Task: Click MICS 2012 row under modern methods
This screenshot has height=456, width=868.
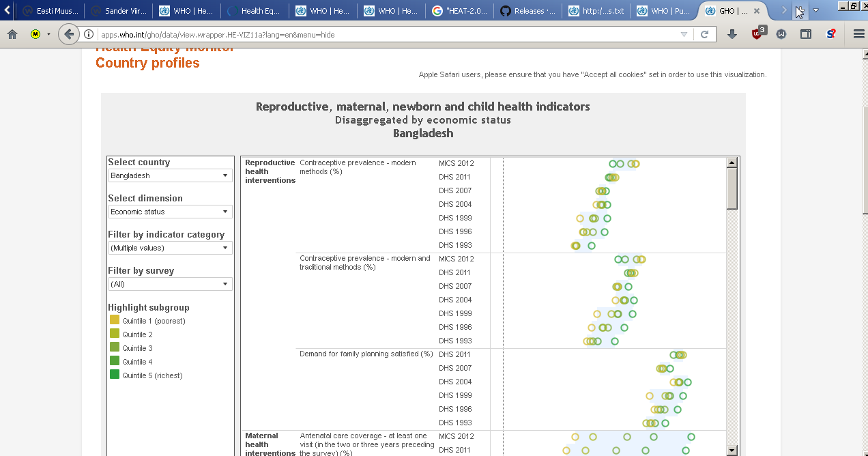Action: (x=456, y=163)
